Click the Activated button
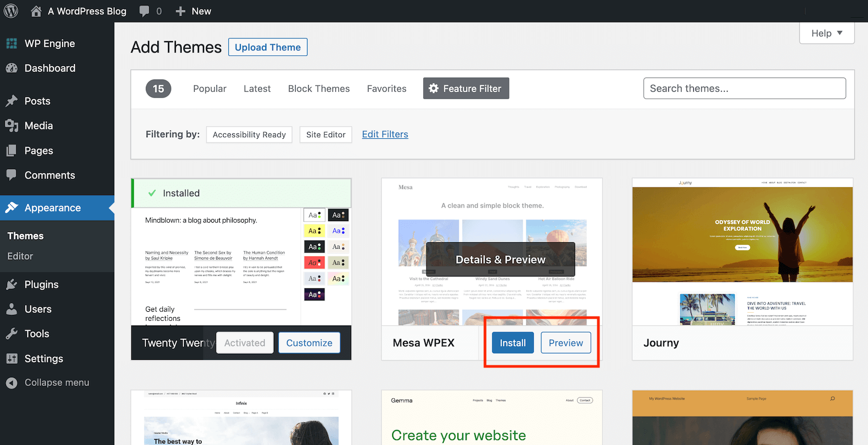 pyautogui.click(x=245, y=343)
